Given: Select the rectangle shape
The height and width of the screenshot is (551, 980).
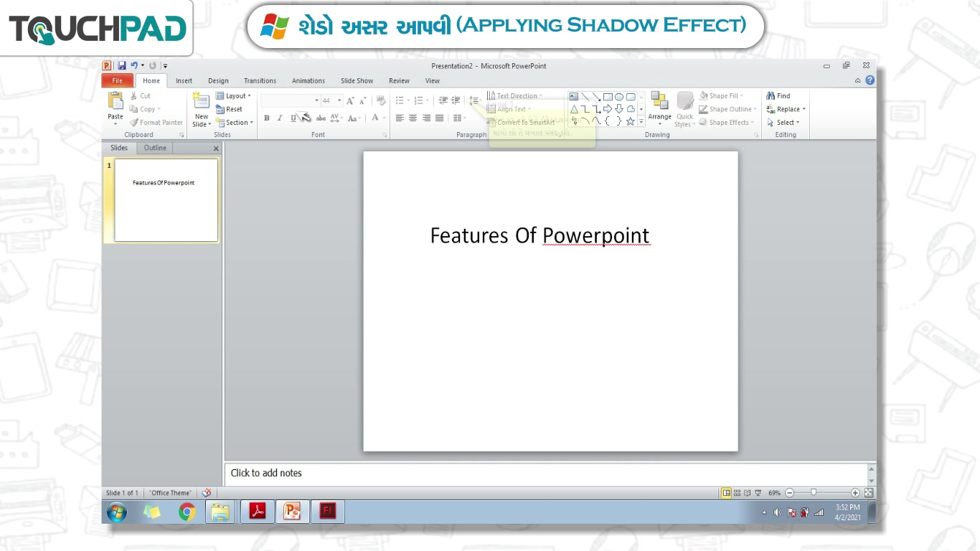Looking at the screenshot, I should pos(608,96).
